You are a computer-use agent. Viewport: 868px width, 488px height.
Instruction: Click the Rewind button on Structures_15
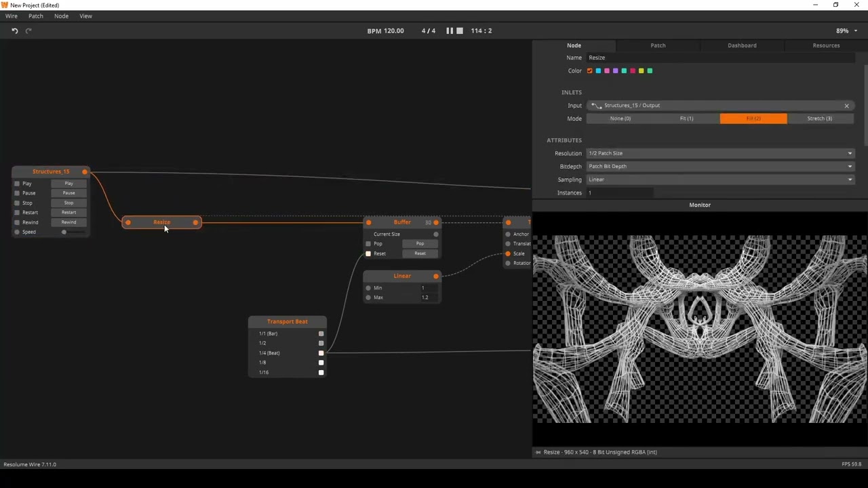[68, 222]
